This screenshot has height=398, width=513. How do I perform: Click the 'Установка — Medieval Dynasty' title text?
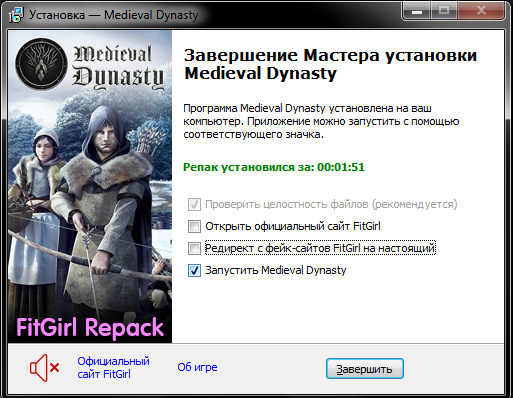point(114,15)
